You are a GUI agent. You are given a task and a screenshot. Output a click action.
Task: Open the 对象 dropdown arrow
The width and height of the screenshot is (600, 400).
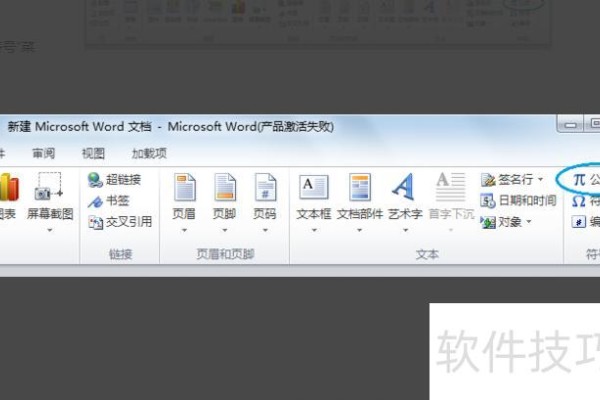529,222
